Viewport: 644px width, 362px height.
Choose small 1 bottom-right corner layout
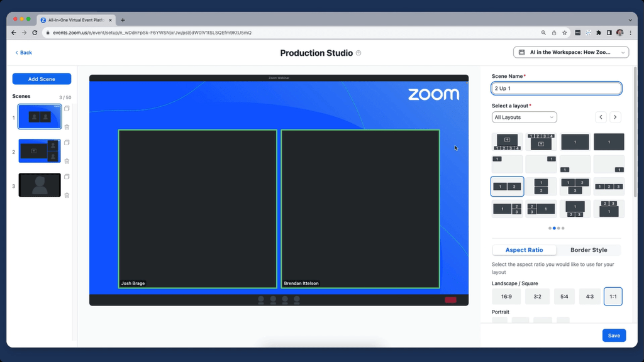(609, 164)
